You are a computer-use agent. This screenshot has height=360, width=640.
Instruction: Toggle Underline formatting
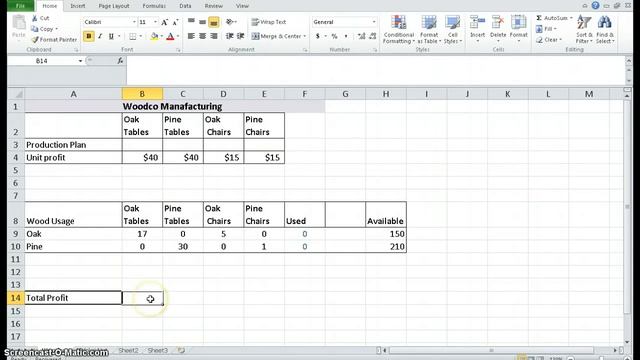coord(111,36)
